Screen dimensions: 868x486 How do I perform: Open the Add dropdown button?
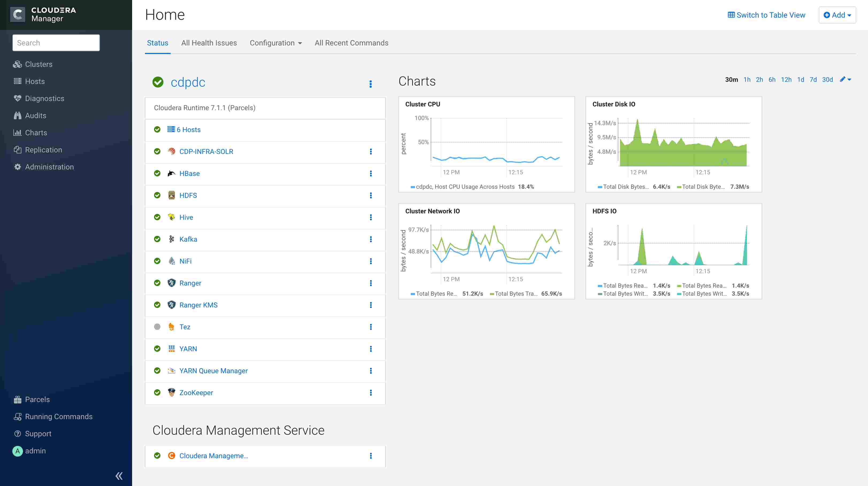837,15
